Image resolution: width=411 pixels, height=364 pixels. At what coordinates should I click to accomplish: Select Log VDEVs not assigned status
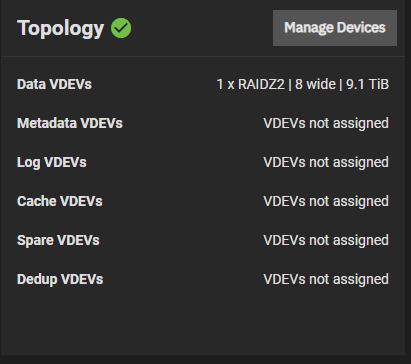click(x=326, y=162)
